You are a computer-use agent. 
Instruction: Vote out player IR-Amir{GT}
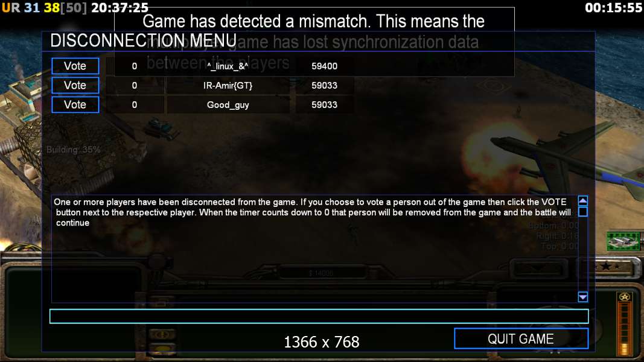(75, 85)
